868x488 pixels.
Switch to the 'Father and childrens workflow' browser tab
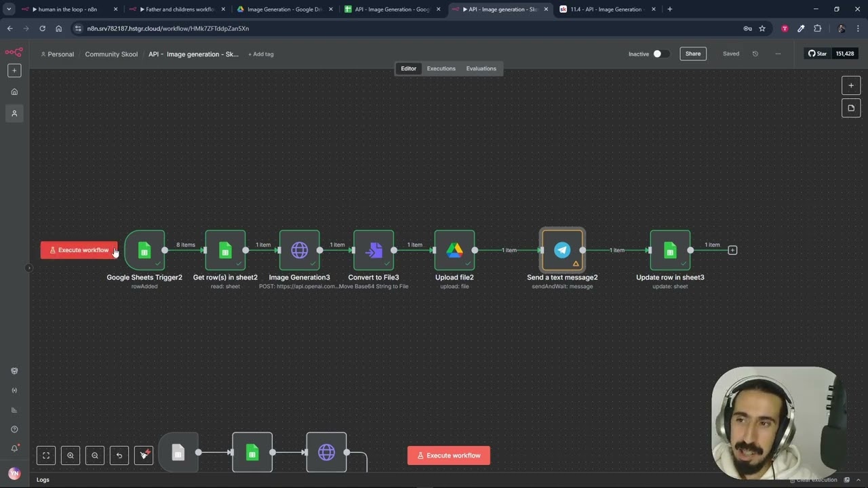176,9
